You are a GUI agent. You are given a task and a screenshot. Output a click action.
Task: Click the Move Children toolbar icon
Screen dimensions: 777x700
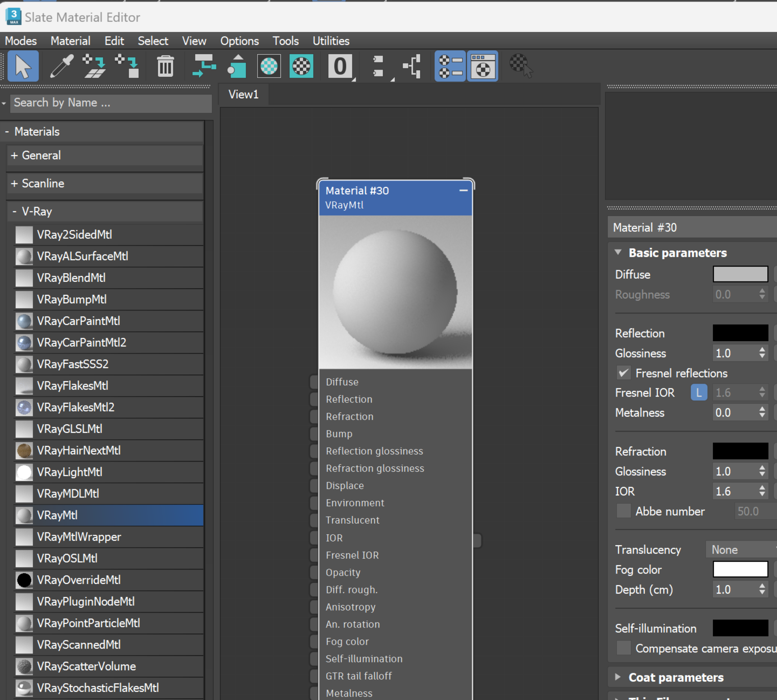point(204,66)
